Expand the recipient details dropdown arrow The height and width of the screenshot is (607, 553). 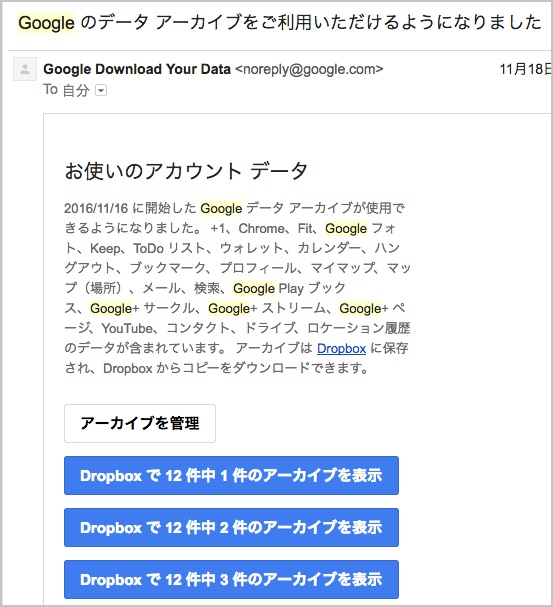pos(101,91)
